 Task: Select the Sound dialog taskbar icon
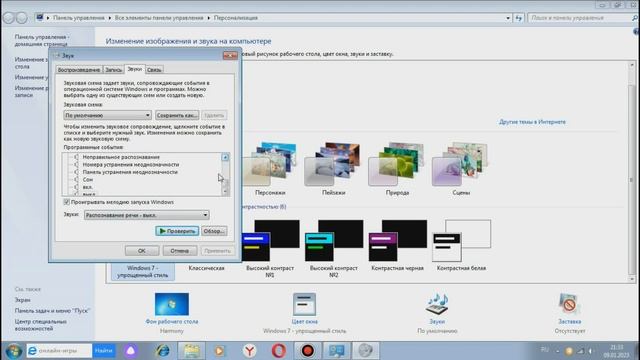[x=366, y=351]
